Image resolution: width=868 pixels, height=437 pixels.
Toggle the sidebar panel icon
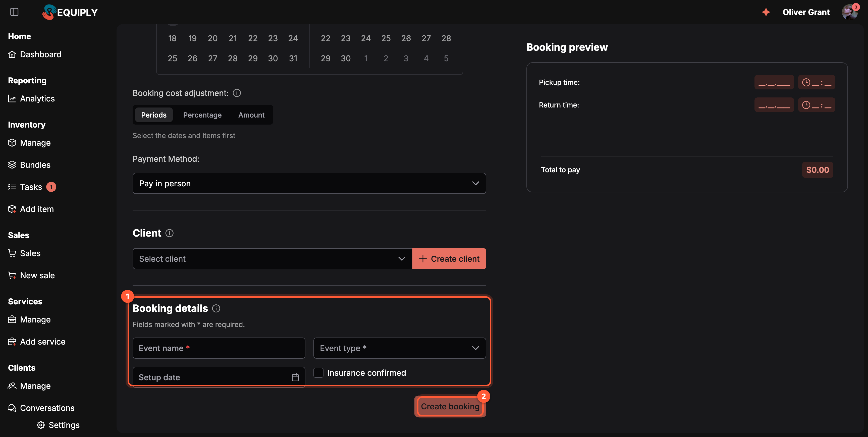pos(14,12)
